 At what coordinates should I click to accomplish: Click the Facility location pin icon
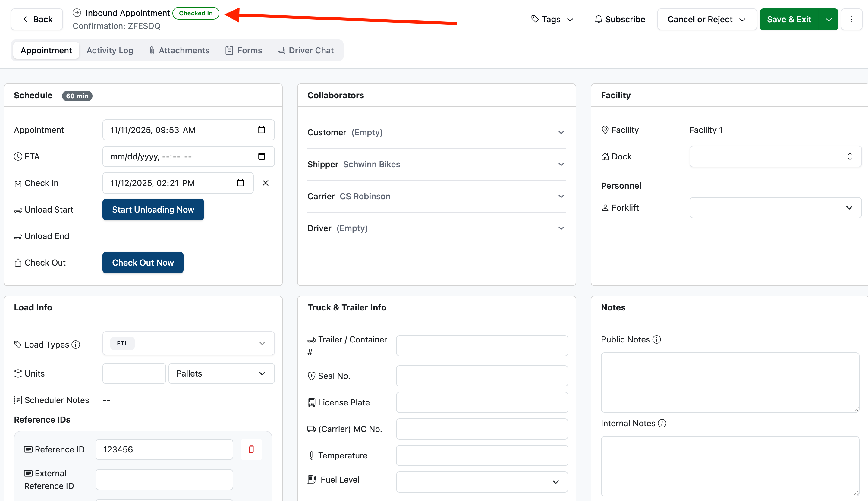tap(605, 130)
